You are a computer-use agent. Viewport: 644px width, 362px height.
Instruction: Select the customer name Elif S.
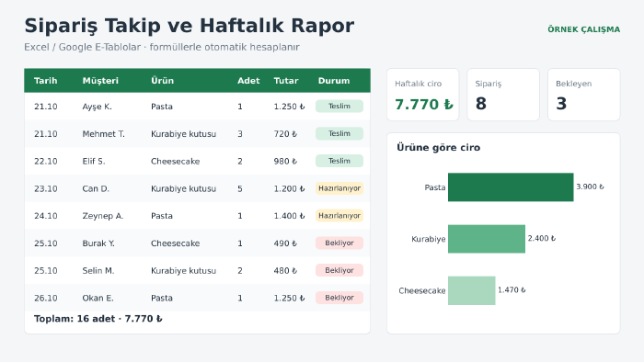[x=94, y=162]
